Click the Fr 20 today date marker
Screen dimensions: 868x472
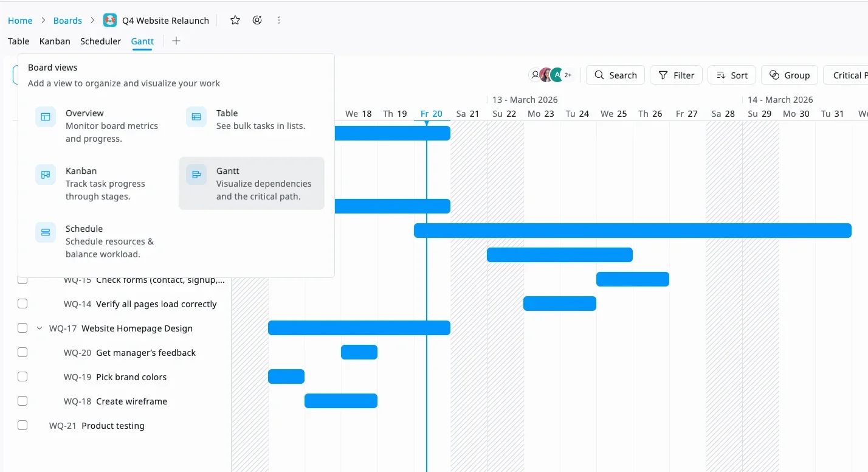point(431,114)
